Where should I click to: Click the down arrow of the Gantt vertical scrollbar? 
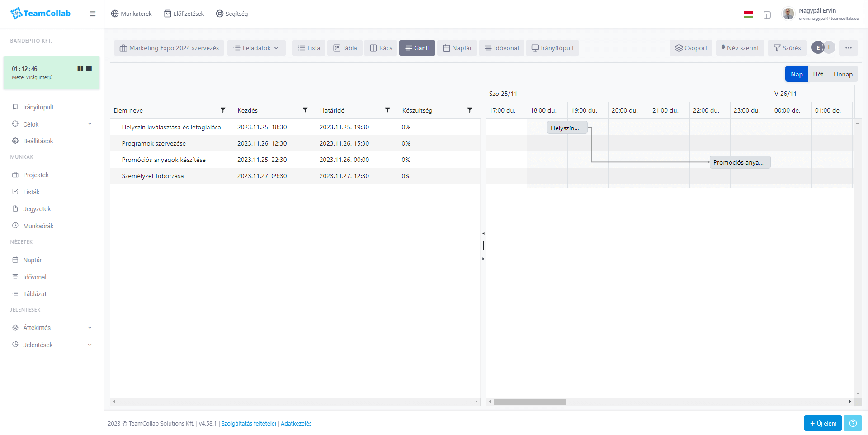point(858,394)
